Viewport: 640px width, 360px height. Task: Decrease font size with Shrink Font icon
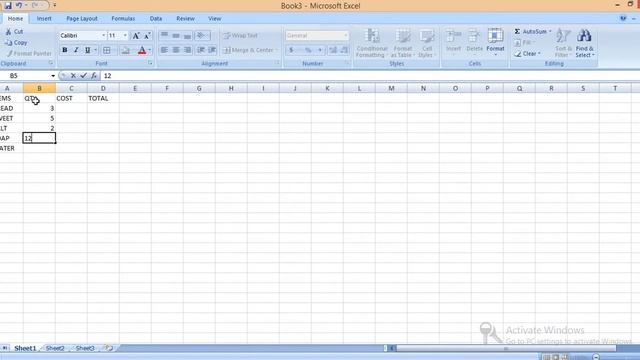pos(147,36)
